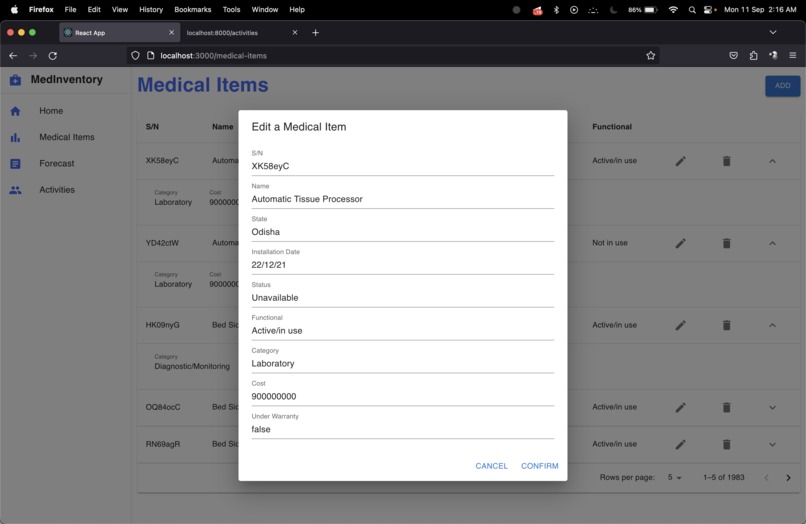Go to next page of table
Screen dimensions: 806x524
pyautogui.click(x=788, y=478)
